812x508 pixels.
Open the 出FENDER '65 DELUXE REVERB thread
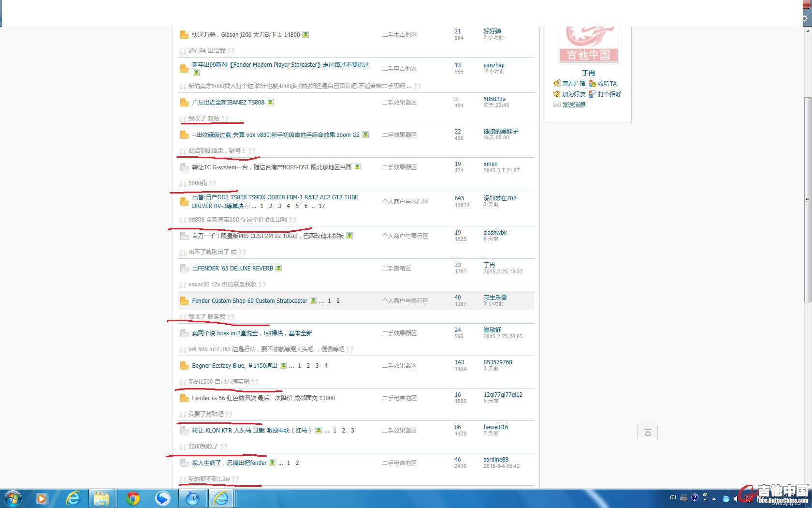coord(232,269)
